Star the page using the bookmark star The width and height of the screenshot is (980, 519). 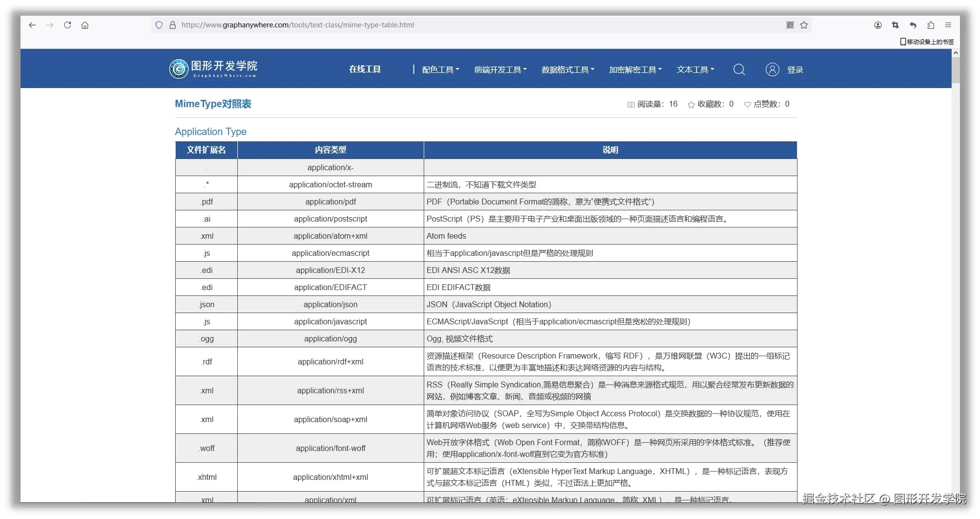tap(804, 25)
